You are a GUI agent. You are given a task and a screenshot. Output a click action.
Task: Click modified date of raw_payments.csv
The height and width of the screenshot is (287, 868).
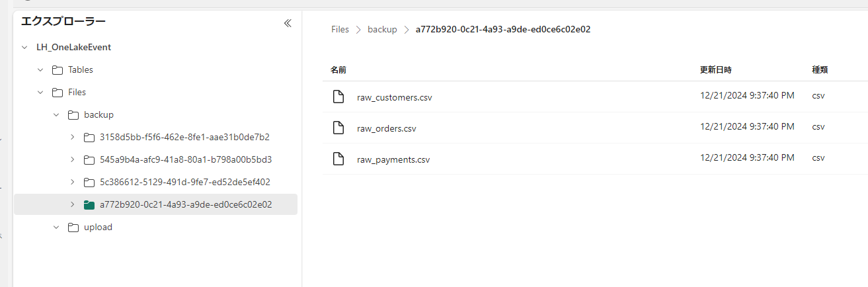pyautogui.click(x=747, y=158)
